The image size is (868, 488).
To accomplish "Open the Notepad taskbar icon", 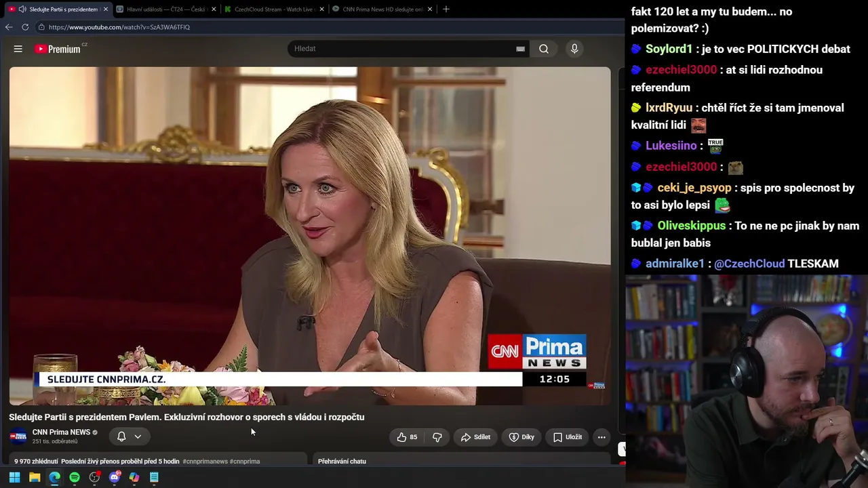I will pyautogui.click(x=154, y=477).
